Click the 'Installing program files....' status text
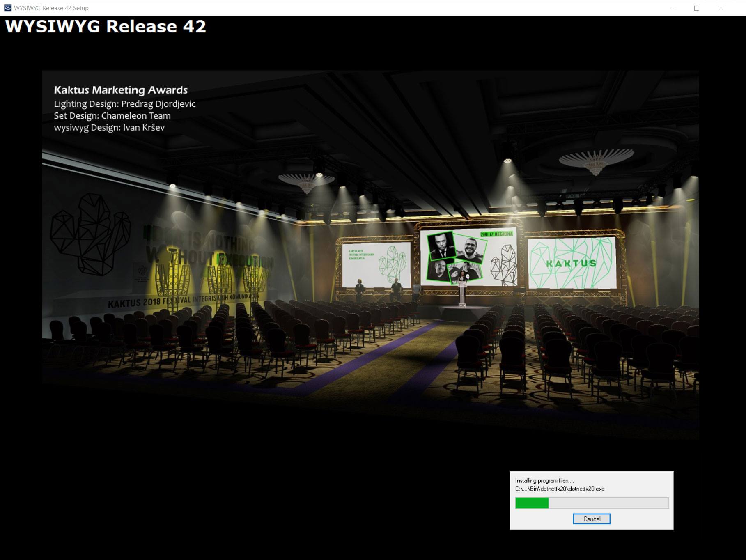746x560 pixels. pyautogui.click(x=544, y=480)
